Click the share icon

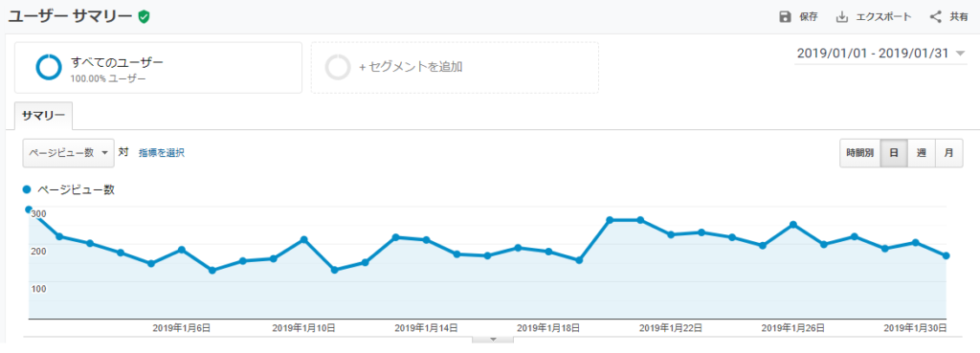pyautogui.click(x=936, y=17)
